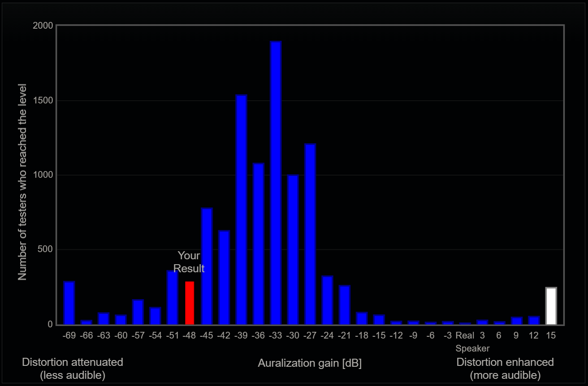Click the tallest blue bar at -33
Image resolution: width=588 pixels, height=386 pixels.
click(x=276, y=183)
